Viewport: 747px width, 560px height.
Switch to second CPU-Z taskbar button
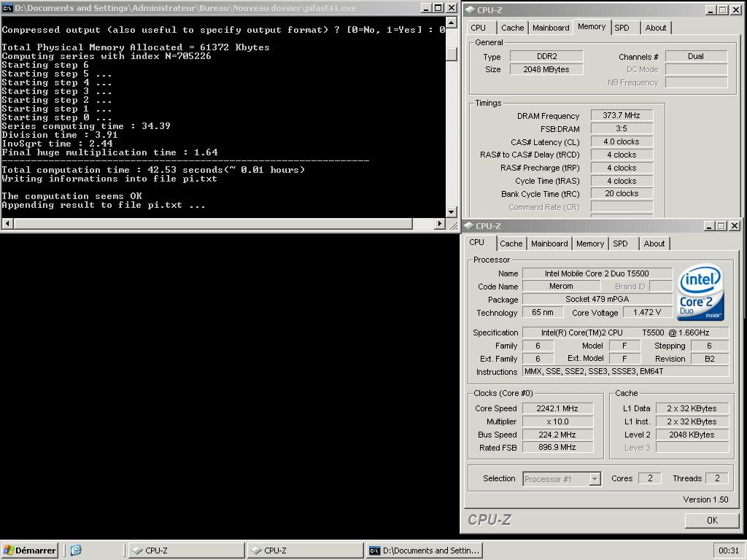(x=305, y=550)
